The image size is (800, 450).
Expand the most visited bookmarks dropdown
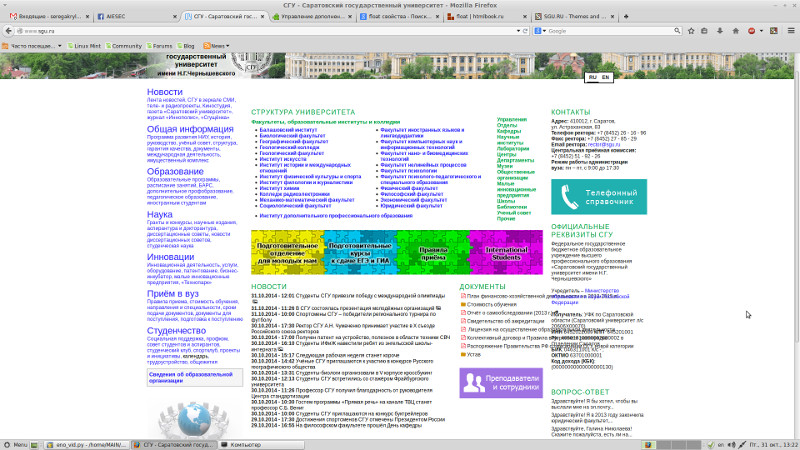(60, 46)
